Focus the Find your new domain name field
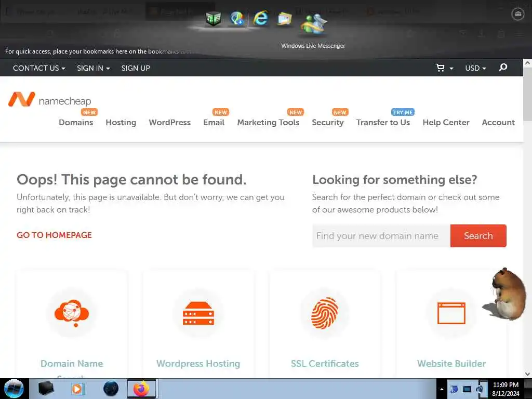 pyautogui.click(x=381, y=236)
